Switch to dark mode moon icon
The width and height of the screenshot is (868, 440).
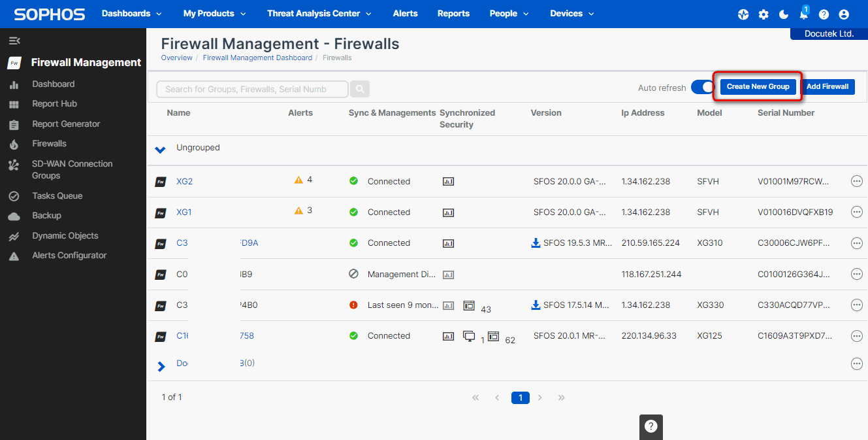pyautogui.click(x=784, y=14)
